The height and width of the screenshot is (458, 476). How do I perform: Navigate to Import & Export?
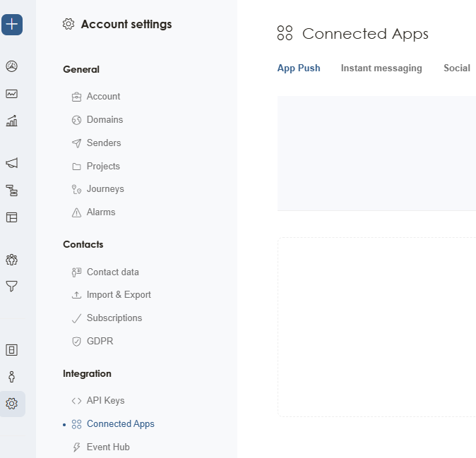119,295
